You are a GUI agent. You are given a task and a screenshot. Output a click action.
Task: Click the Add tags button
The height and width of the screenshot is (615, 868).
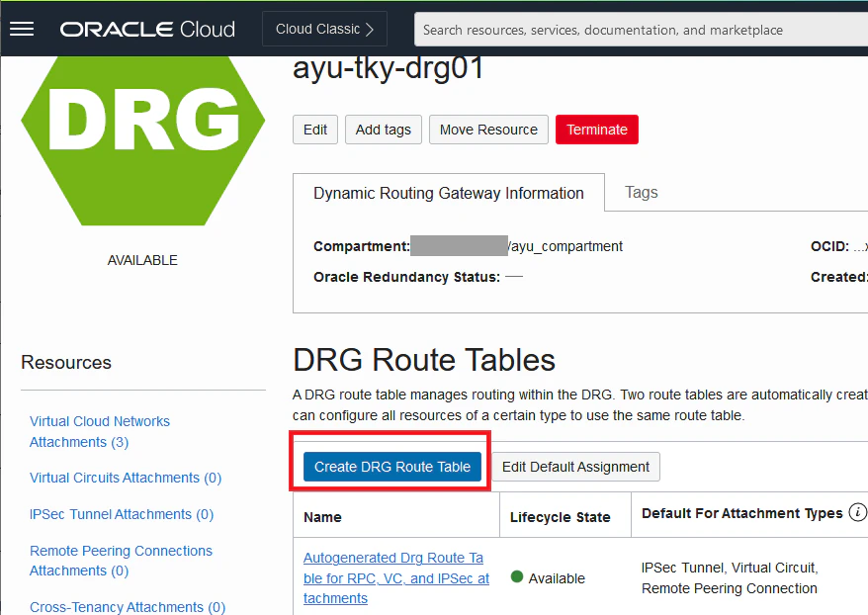coord(383,130)
